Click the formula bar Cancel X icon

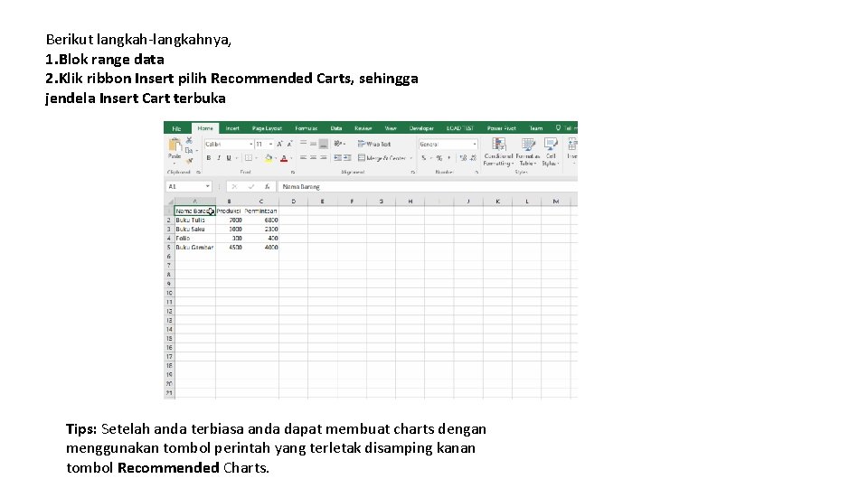(235, 186)
